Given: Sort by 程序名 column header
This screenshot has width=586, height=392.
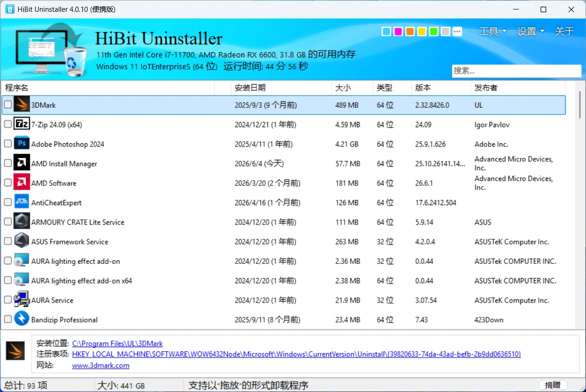Looking at the screenshot, I should 109,87.
